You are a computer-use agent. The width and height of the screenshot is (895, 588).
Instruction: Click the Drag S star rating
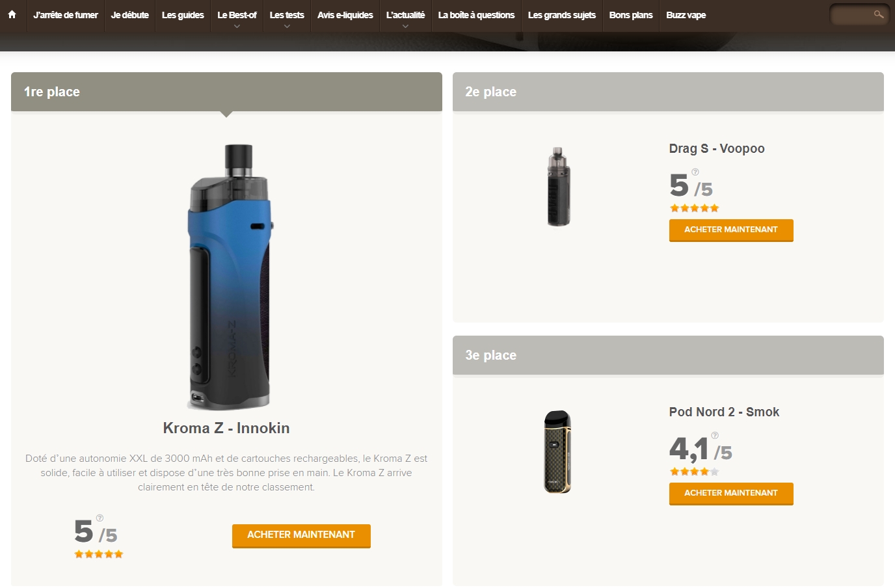tap(695, 208)
